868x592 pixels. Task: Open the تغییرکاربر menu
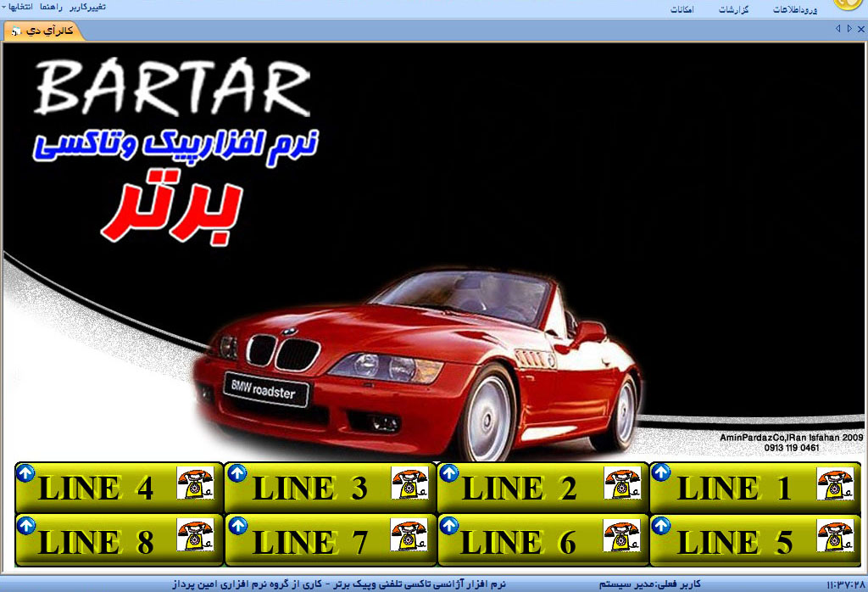click(x=87, y=7)
